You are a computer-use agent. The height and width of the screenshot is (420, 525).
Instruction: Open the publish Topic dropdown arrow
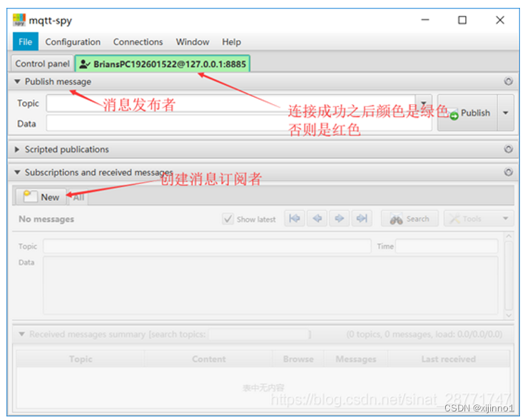coord(424,103)
